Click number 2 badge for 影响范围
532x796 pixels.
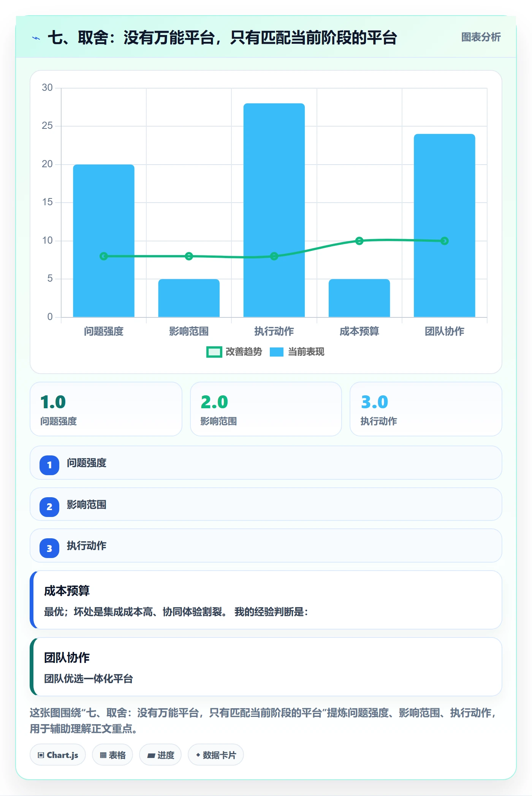click(49, 507)
